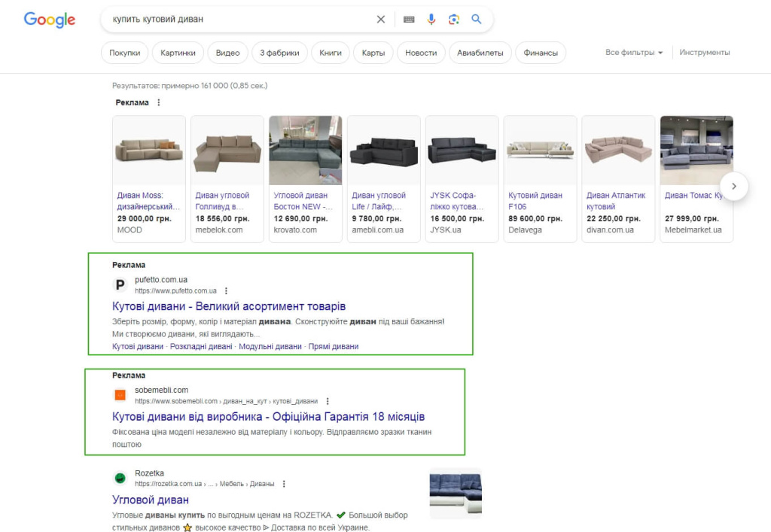Clear the search query with X icon

click(380, 19)
